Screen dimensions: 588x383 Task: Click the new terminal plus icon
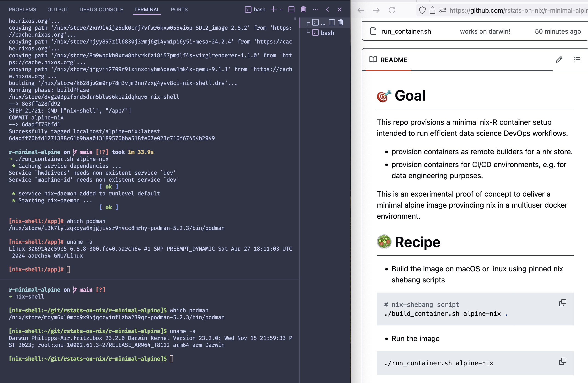(273, 9)
